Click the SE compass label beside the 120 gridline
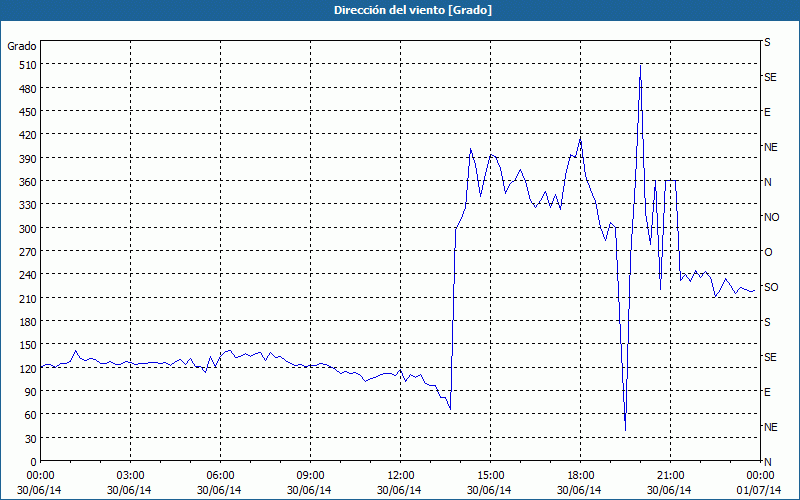 [x=770, y=357]
